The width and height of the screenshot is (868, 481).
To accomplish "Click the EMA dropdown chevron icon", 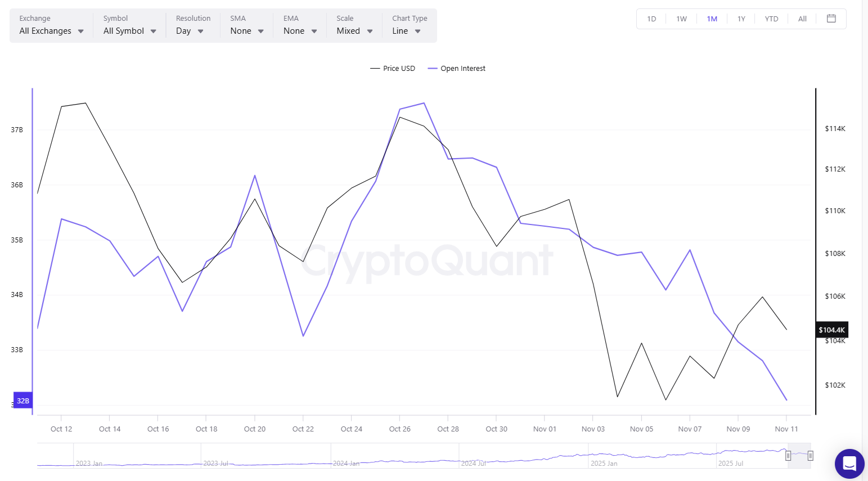I will [x=313, y=31].
